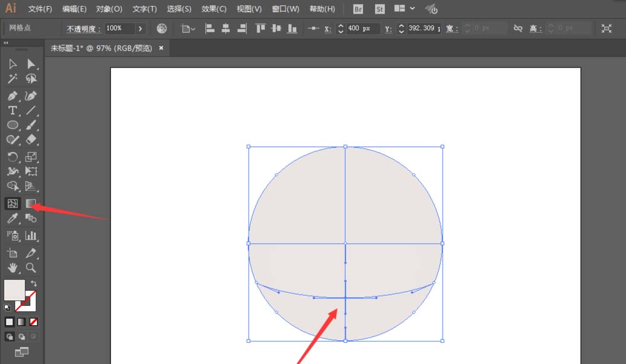
Task: Open the Recolor Artwork wheel
Action: [x=162, y=28]
